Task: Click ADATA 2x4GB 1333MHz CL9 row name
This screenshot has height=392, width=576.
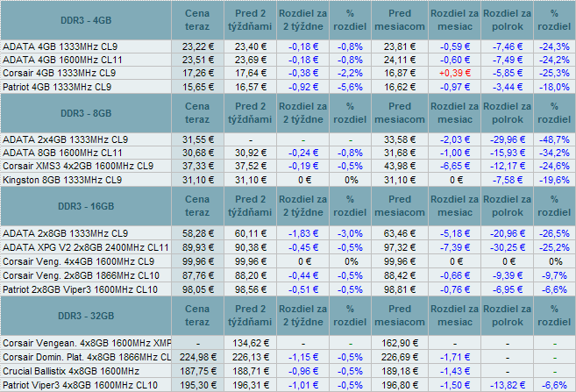Action: (x=66, y=139)
